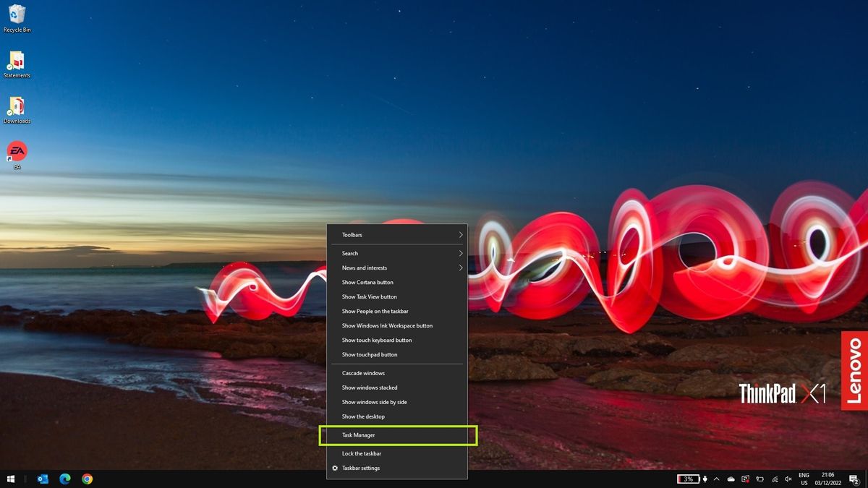Image resolution: width=868 pixels, height=488 pixels.
Task: Toggle Show Windows Ink Workspace button
Action: (x=396, y=326)
